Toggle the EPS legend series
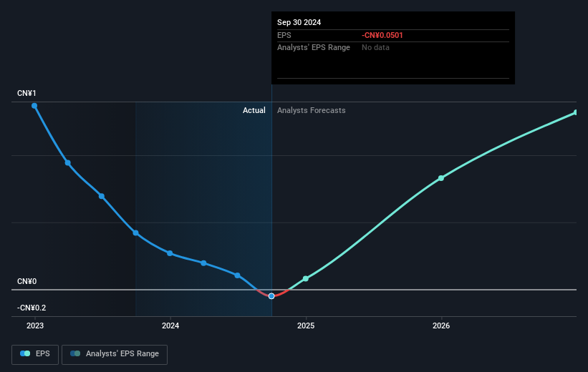588x372 pixels. coord(35,354)
